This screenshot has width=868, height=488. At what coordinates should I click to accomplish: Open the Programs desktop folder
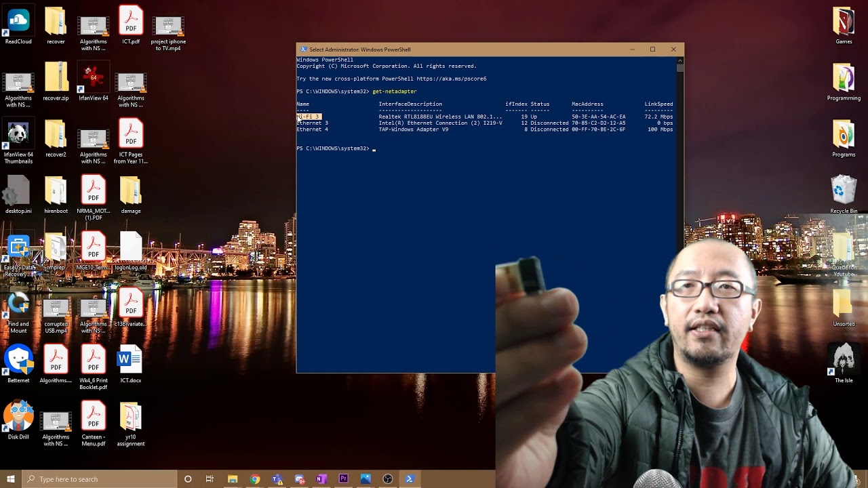[x=844, y=138]
